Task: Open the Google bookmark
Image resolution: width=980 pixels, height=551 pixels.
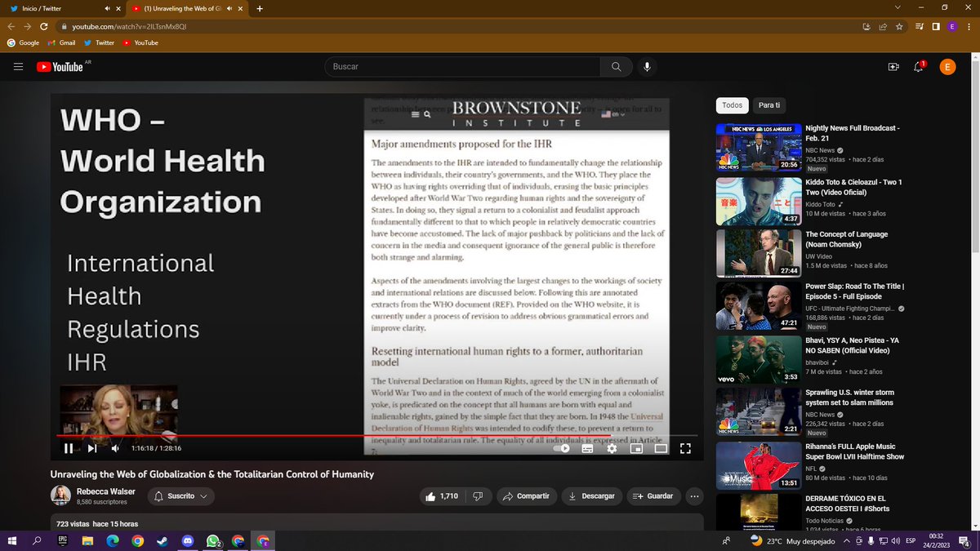Action: coord(24,42)
